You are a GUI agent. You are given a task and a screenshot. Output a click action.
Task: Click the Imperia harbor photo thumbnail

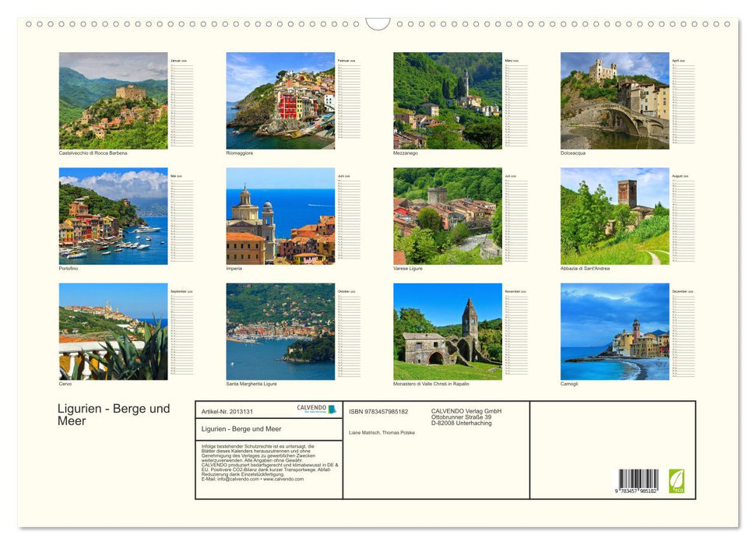[x=280, y=216]
